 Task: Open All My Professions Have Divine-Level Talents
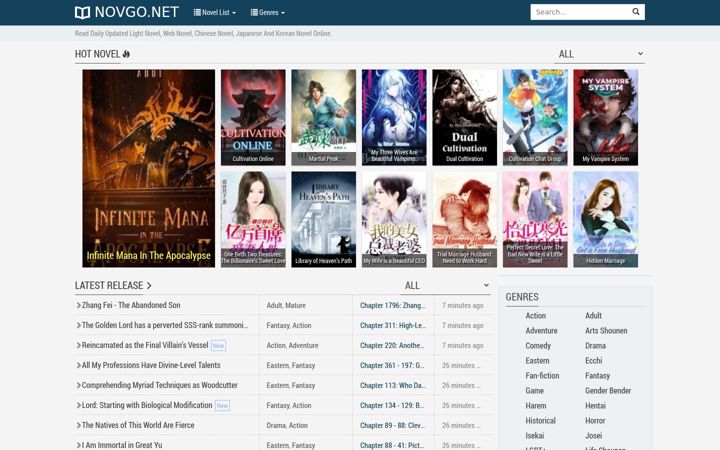click(151, 365)
